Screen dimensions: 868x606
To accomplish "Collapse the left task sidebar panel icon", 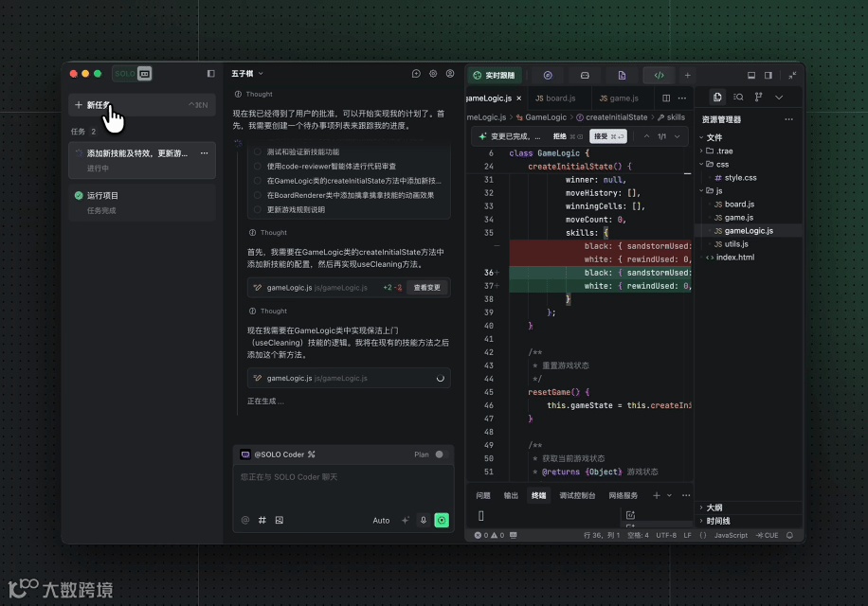I will 211,74.
